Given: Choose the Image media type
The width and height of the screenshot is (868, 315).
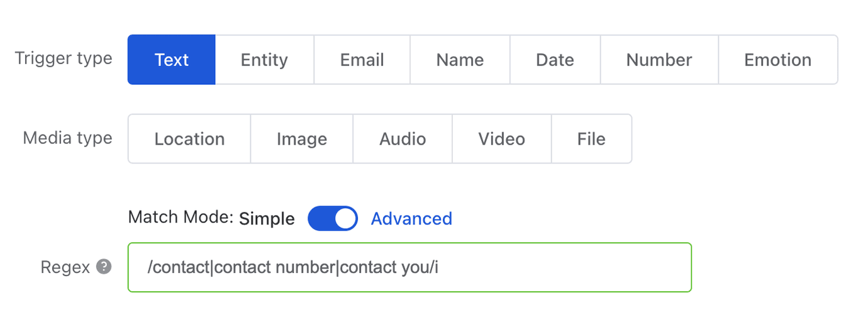Looking at the screenshot, I should click(302, 139).
